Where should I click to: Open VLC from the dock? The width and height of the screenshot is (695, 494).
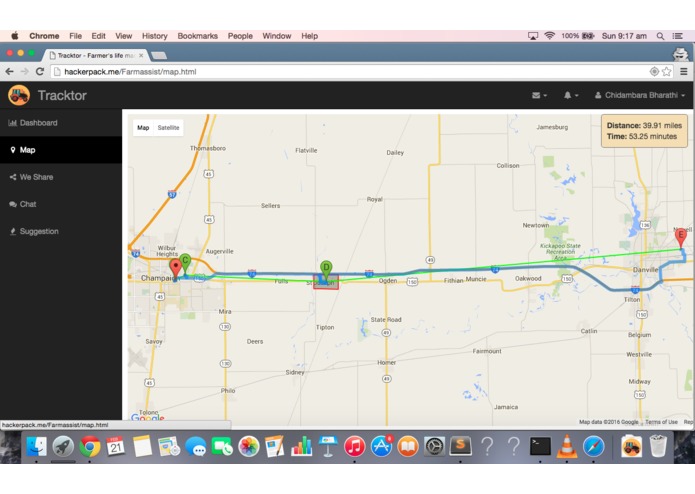[567, 446]
